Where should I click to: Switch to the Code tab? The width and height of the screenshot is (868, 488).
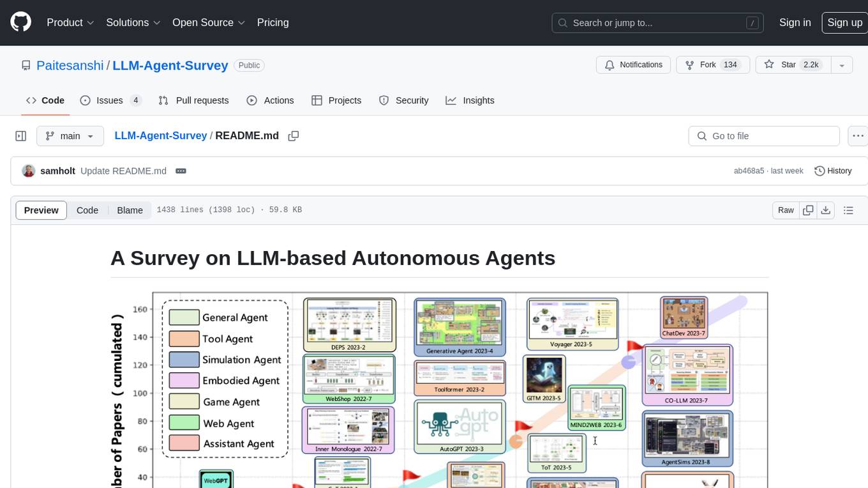click(x=45, y=100)
